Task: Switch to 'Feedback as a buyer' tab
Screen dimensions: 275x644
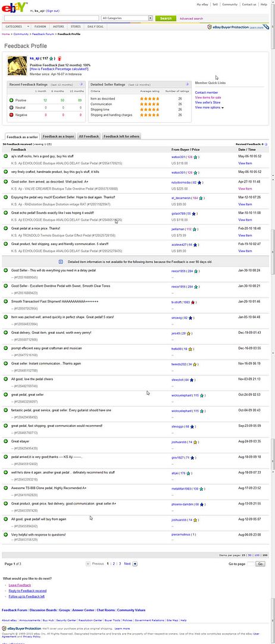Action: coord(58,137)
